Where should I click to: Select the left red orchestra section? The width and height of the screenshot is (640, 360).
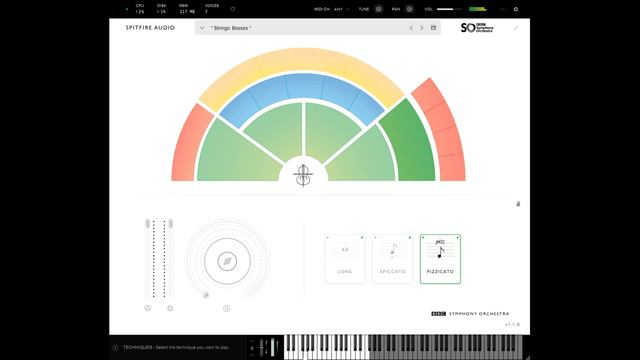tap(189, 145)
